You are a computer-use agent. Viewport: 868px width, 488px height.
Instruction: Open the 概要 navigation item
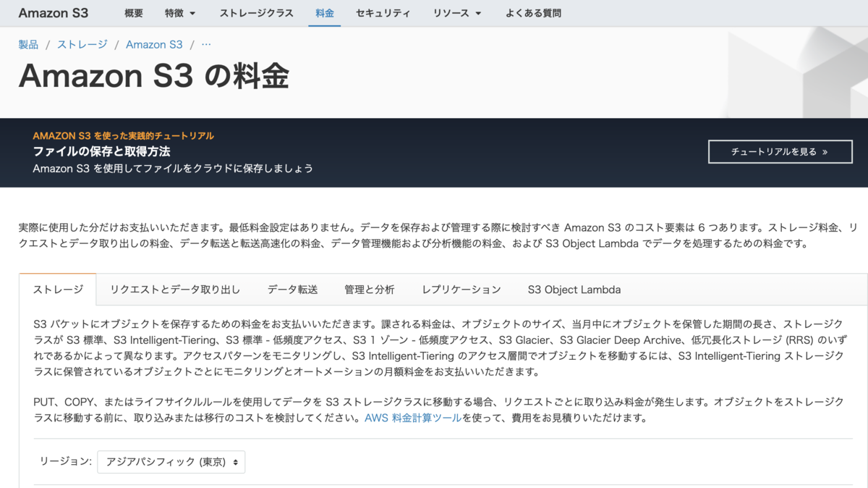pyautogui.click(x=134, y=13)
